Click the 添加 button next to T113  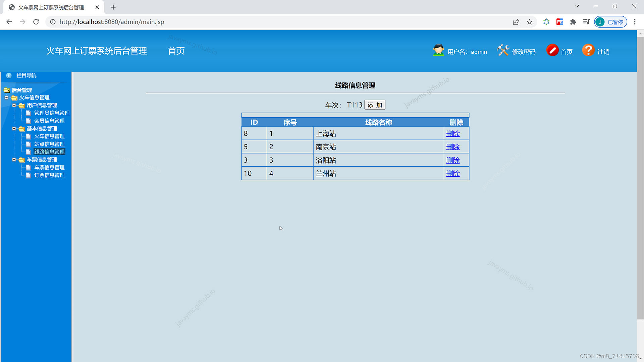coord(375,105)
